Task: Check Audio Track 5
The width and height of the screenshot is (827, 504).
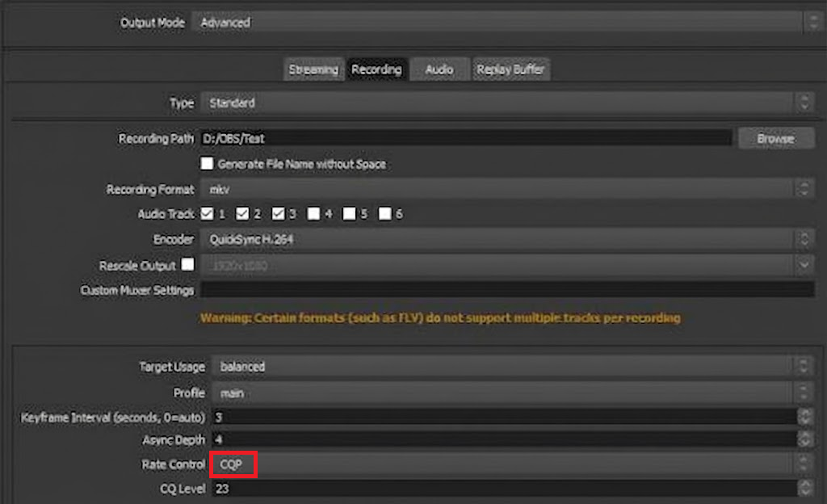Action: (x=349, y=213)
